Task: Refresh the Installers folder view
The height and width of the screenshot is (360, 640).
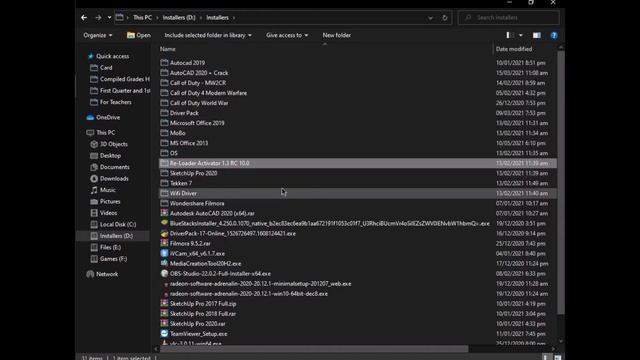Action: (x=445, y=18)
